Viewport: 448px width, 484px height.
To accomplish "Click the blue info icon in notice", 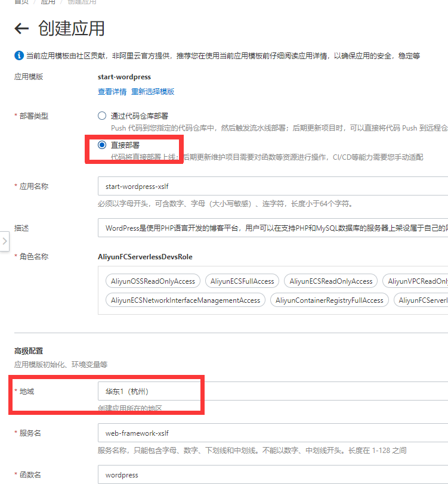I will tap(19, 55).
